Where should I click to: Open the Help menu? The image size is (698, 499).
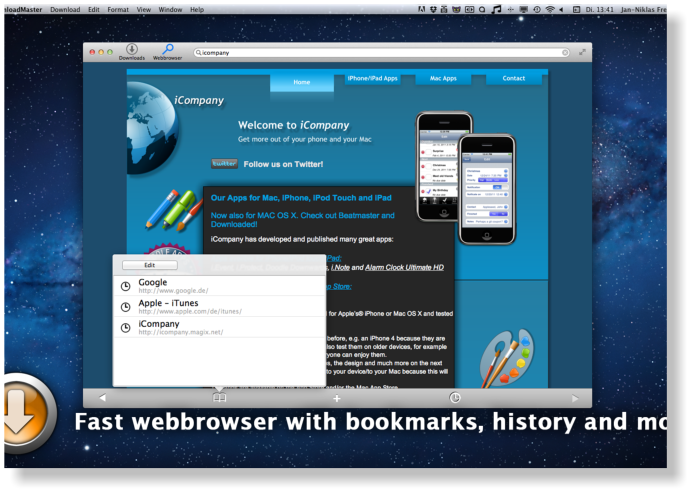coord(197,9)
